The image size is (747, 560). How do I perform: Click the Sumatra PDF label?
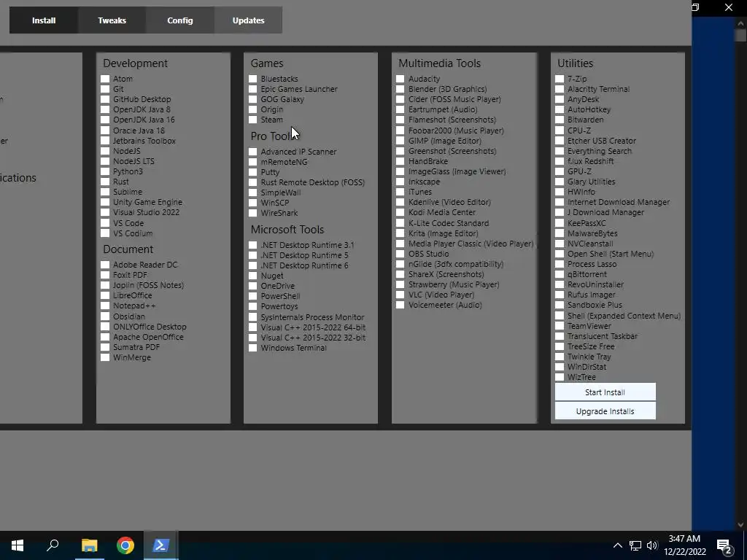pyautogui.click(x=136, y=347)
